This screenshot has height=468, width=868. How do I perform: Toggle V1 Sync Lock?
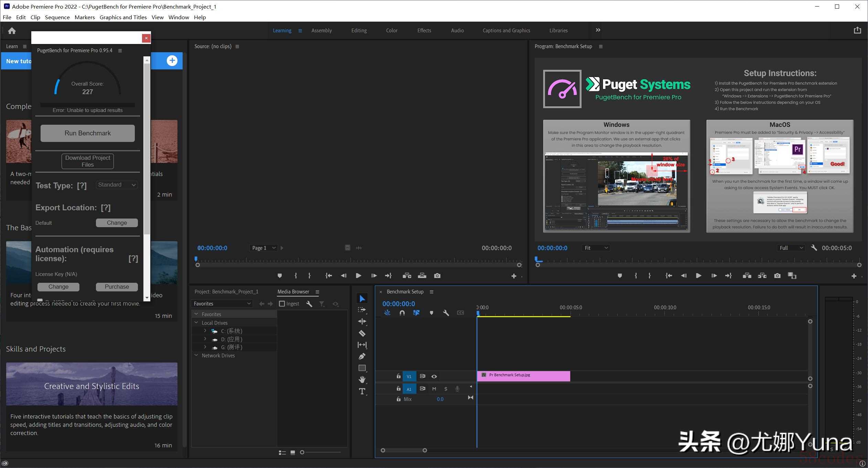(422, 376)
